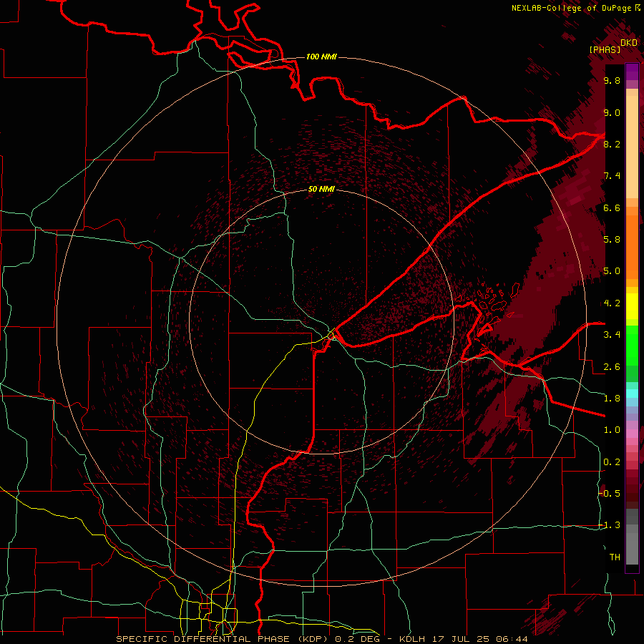Click the 9.8 color scale value
This screenshot has width=644, height=644.
coord(612,80)
